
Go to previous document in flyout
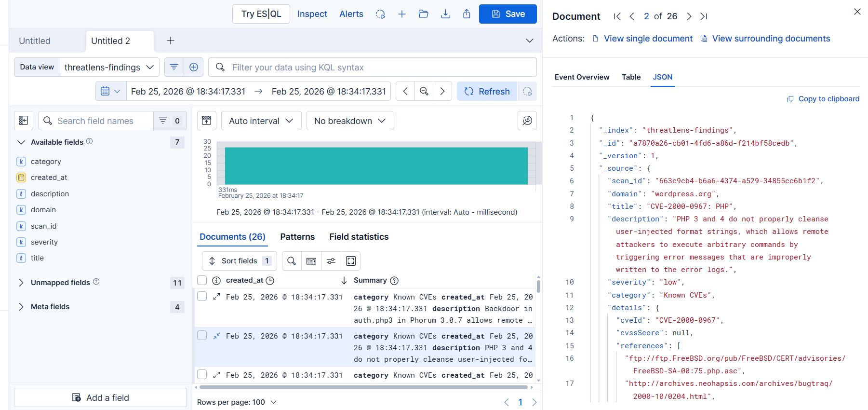(632, 16)
